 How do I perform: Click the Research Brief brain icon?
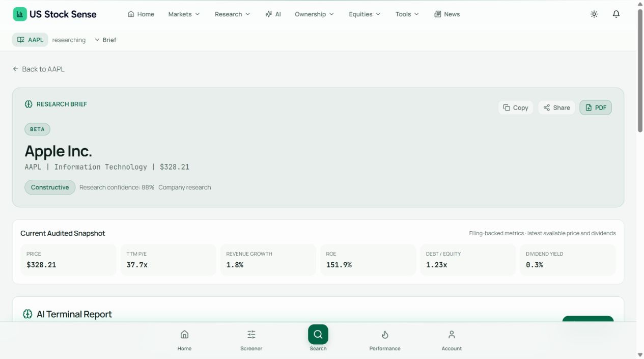point(29,104)
